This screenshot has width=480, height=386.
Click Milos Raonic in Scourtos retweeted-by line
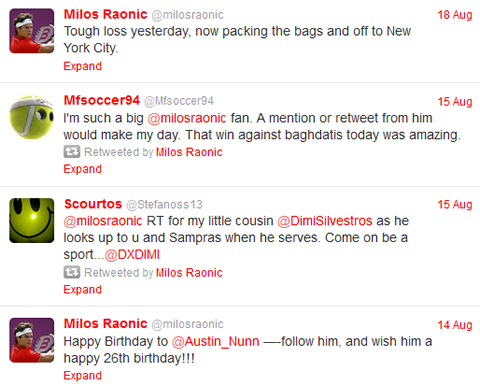(189, 273)
